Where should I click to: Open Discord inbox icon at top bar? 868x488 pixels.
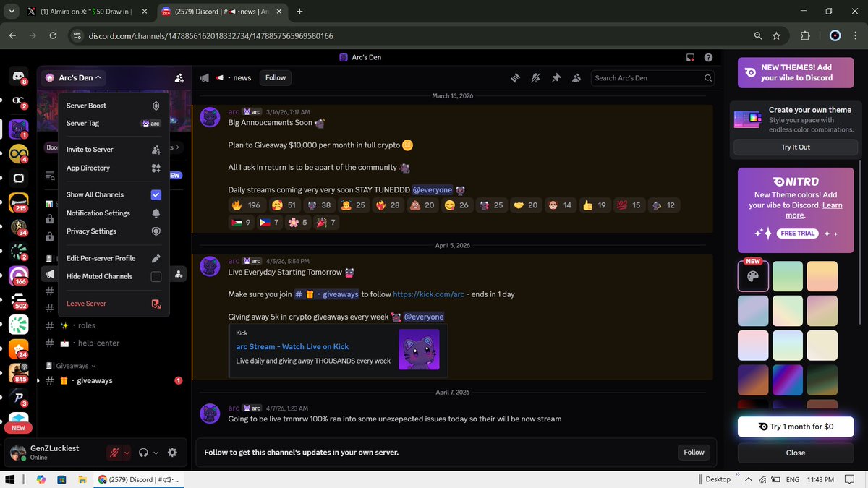pyautogui.click(x=691, y=58)
